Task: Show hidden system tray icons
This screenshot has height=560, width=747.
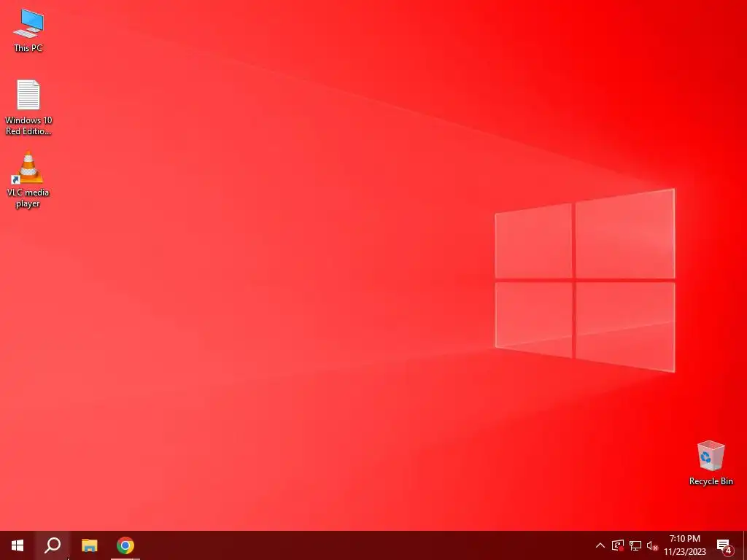Action: [x=600, y=545]
